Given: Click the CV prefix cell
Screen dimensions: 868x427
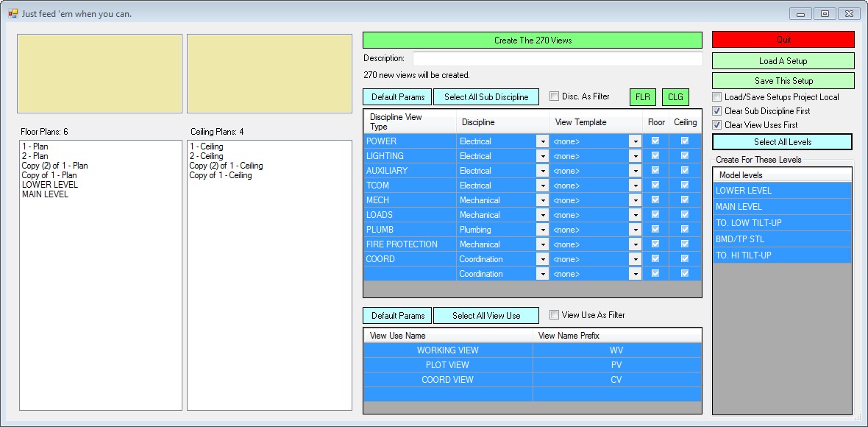Looking at the screenshot, I should click(616, 380).
